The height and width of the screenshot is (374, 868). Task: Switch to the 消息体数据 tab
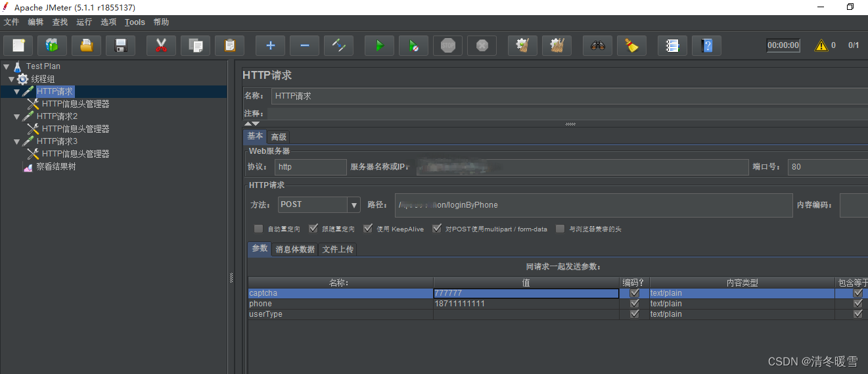[x=295, y=249]
